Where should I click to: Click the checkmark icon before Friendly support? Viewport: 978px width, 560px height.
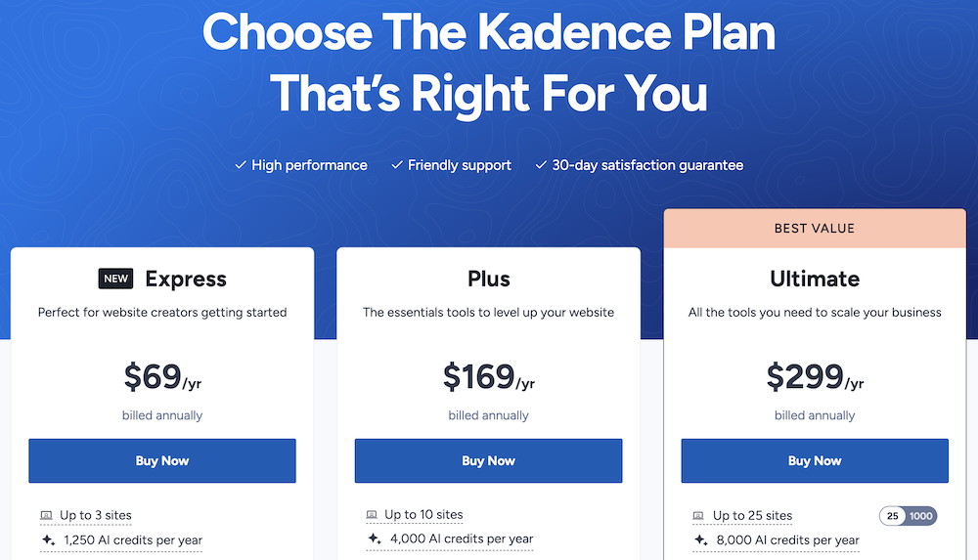397,165
